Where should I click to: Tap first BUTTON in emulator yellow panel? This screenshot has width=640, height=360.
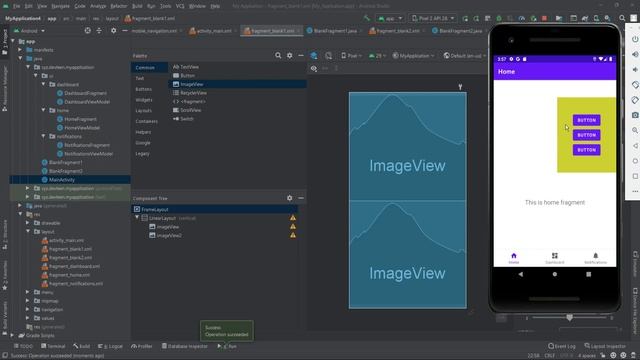(587, 120)
